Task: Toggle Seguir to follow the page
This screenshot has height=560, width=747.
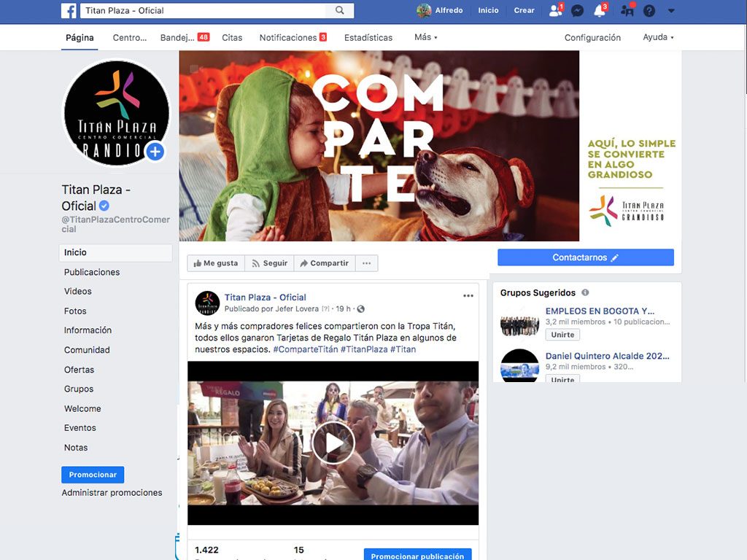Action: [x=269, y=263]
